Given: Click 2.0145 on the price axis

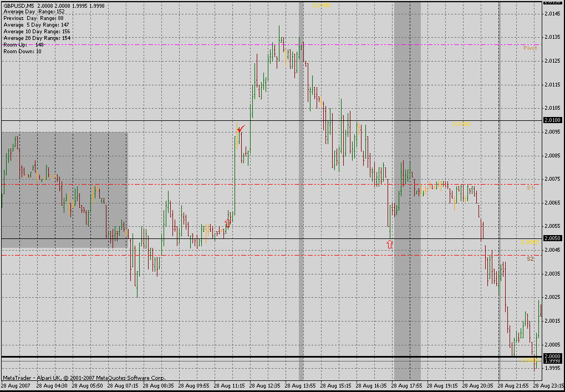Looking at the screenshot, I should click(x=553, y=14).
